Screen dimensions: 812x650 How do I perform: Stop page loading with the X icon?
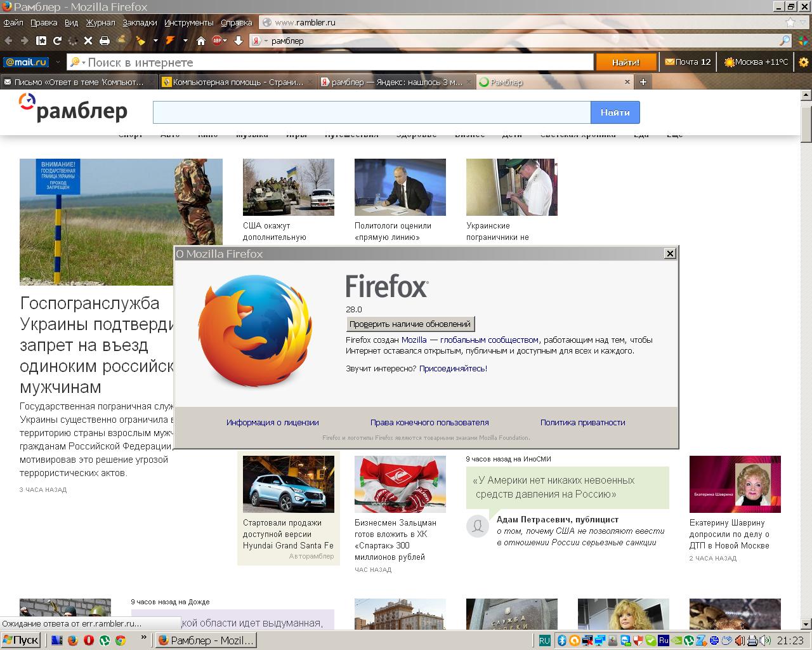click(88, 41)
